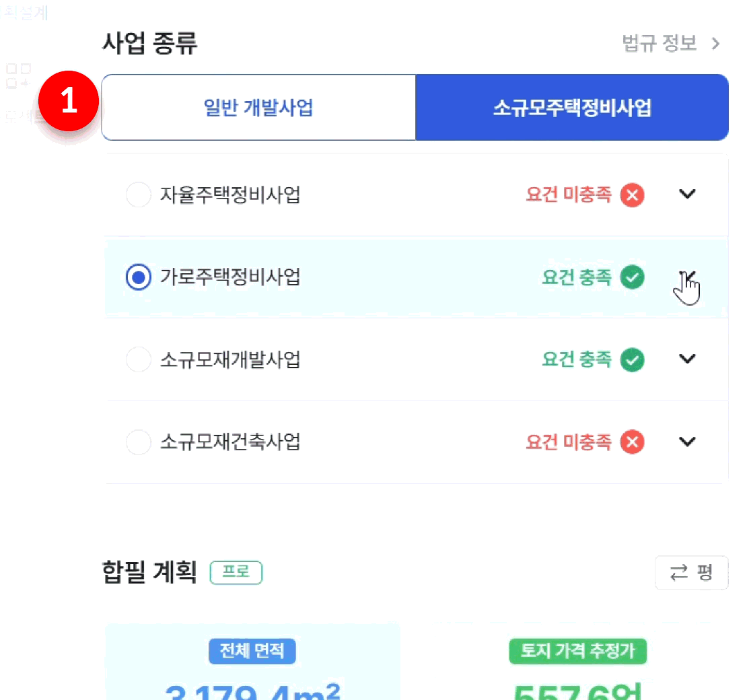747x700 pixels.
Task: Toggle area unit with the 평 button
Action: pyautogui.click(x=692, y=573)
